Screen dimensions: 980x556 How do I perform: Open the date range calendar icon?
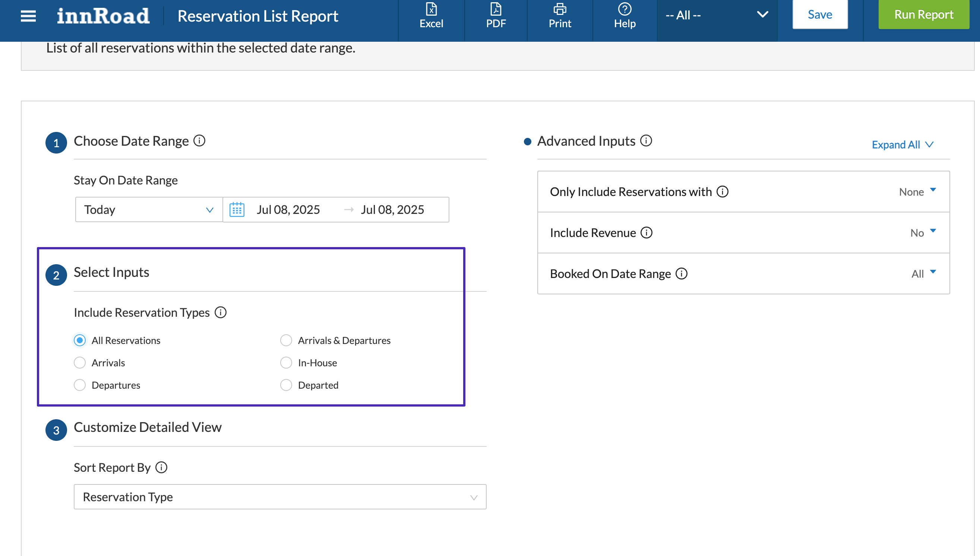pyautogui.click(x=237, y=210)
